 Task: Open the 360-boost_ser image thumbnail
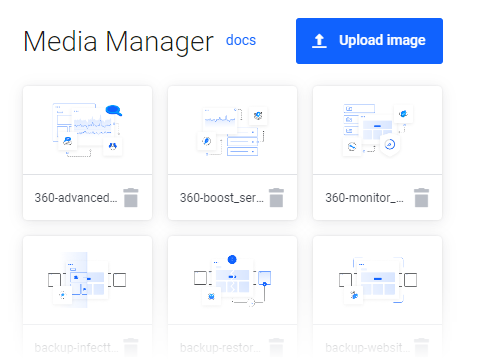point(232,130)
